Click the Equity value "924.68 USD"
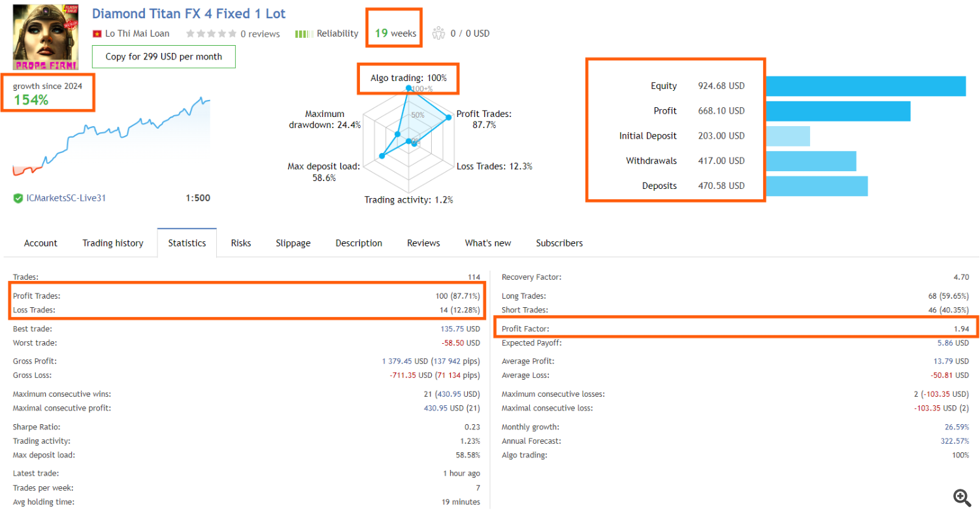This screenshot has width=980, height=515. click(x=721, y=86)
